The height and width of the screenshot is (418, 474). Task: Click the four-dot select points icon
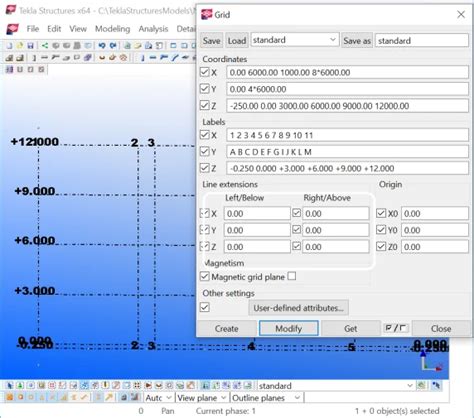(137, 386)
